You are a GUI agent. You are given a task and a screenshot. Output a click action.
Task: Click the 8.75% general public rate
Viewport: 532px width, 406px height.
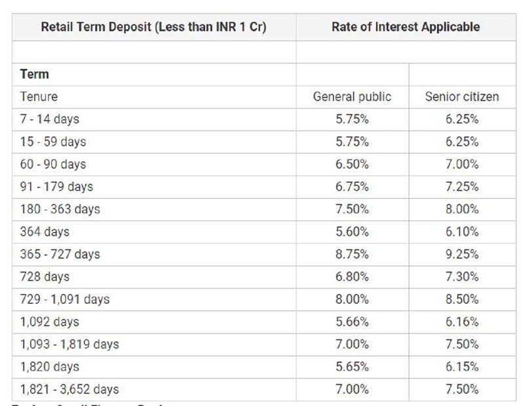tap(352, 254)
